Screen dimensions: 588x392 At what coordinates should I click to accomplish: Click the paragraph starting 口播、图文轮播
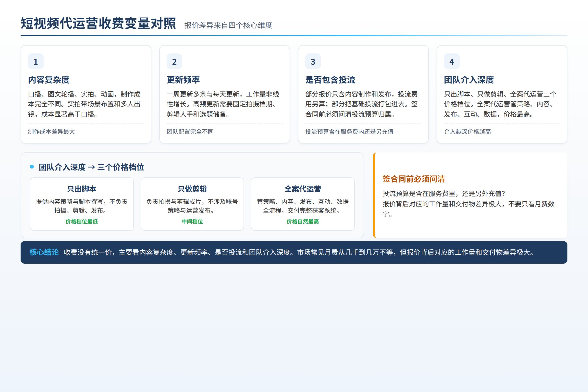[84, 104]
